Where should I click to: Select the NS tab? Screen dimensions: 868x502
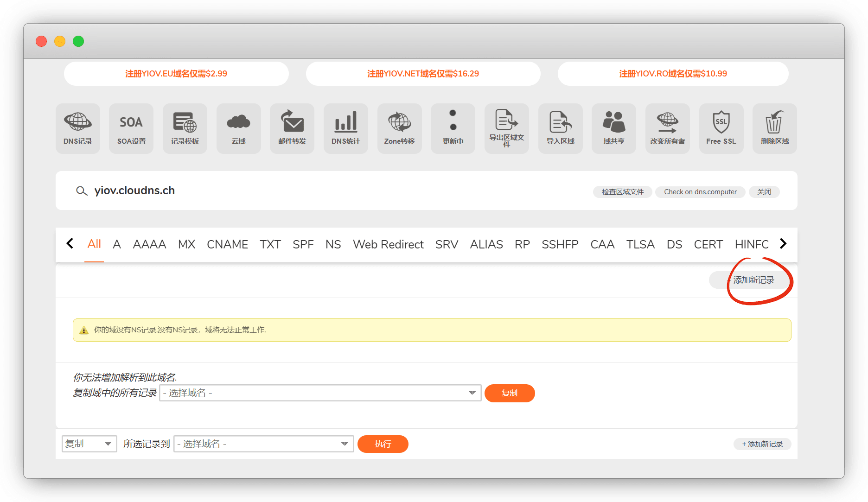pyautogui.click(x=333, y=244)
